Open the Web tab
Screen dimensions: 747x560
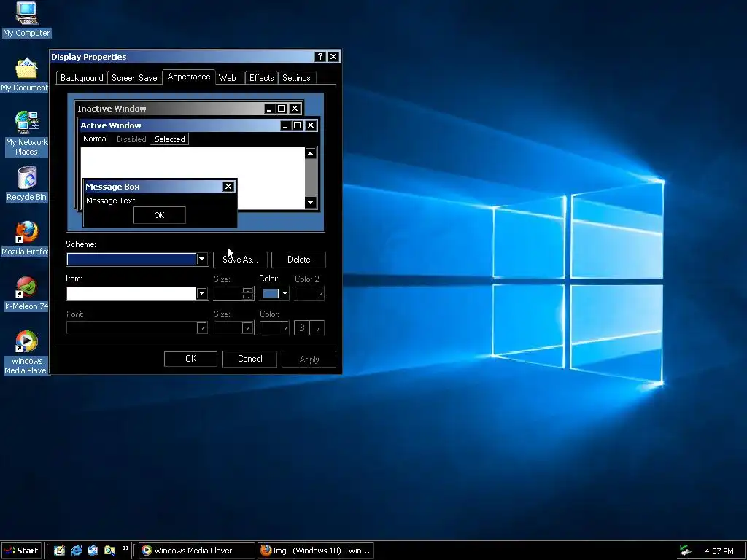coord(228,77)
